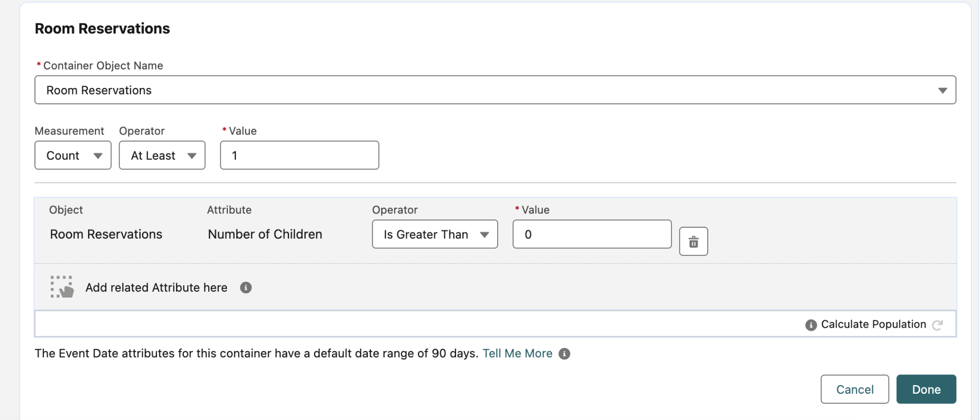Click the Container Object Name label
980x420 pixels.
click(x=103, y=66)
